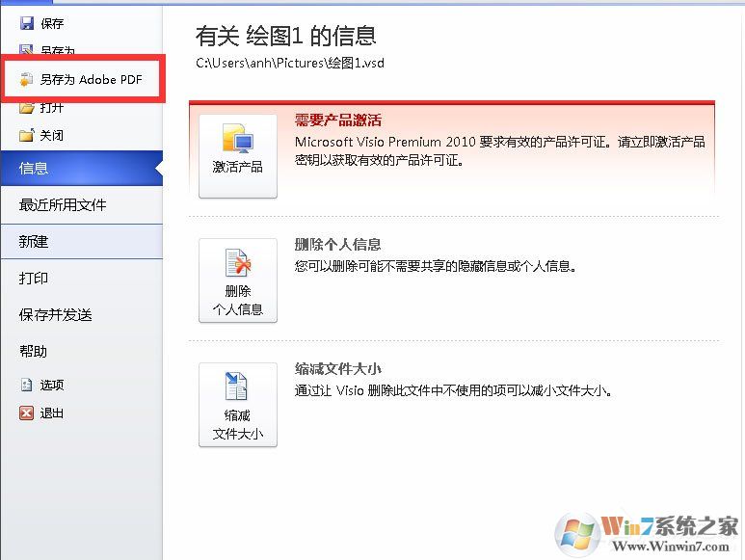This screenshot has width=745, height=560.
Task: Click the 删除个人信息 heading text
Action: click(x=338, y=244)
